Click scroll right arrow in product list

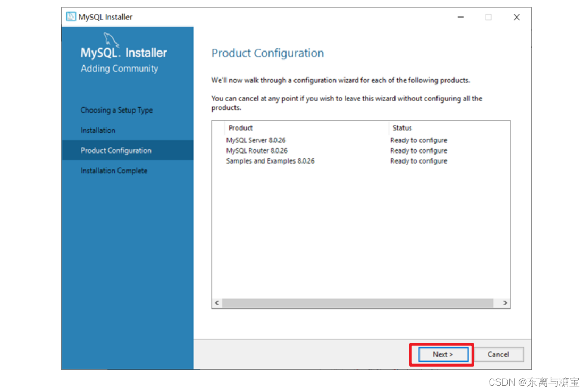click(505, 303)
